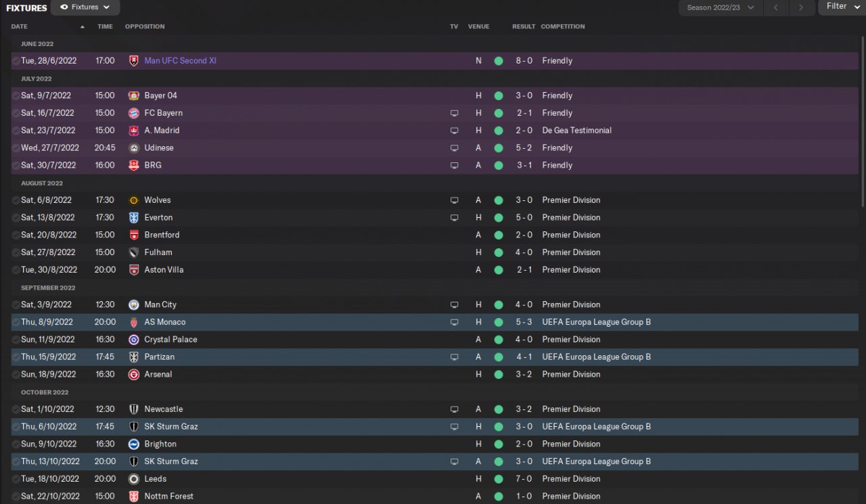Toggle the checkmark beside Tue, 28/6/2022 fixture
Image resolution: width=866 pixels, height=504 pixels.
pyautogui.click(x=16, y=61)
